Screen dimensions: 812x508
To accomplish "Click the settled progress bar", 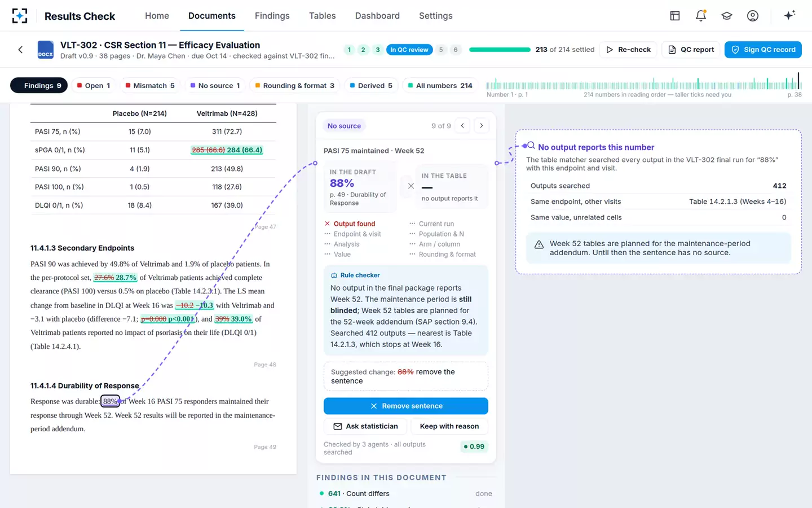I will [500, 50].
